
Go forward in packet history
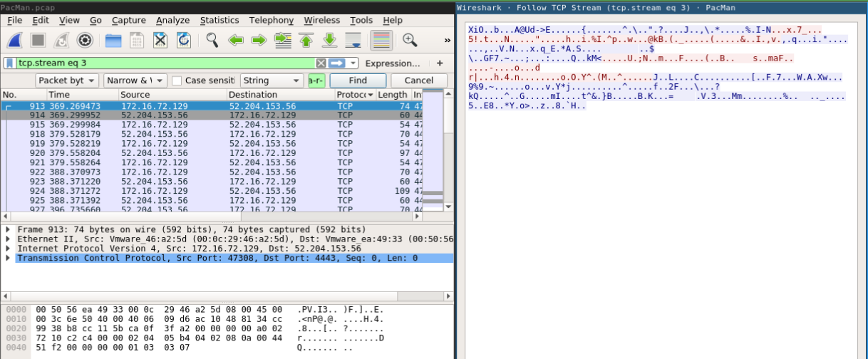(x=259, y=40)
